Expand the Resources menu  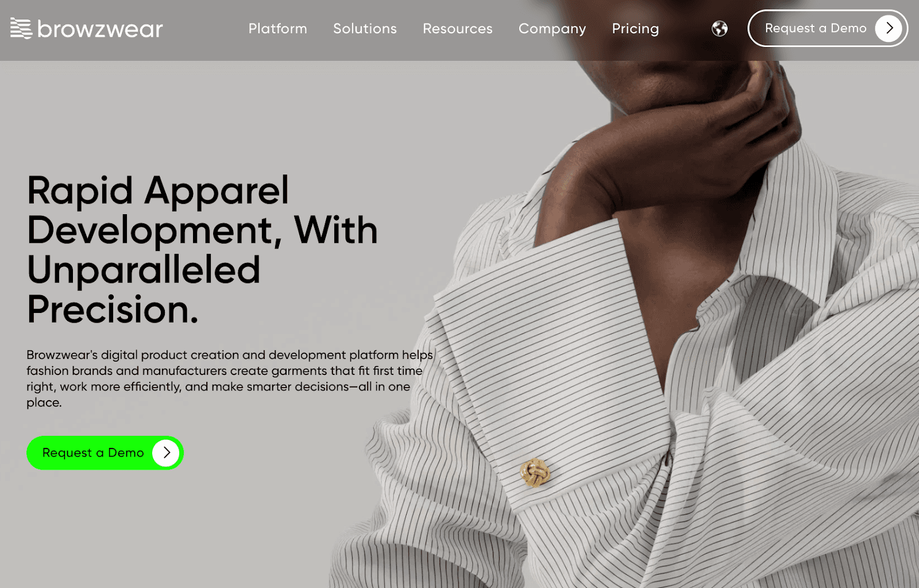click(458, 29)
